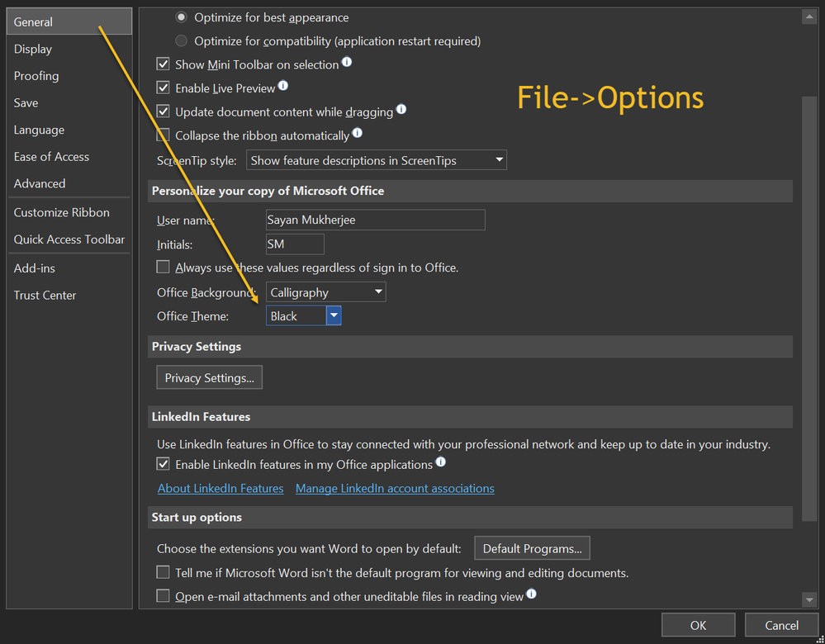This screenshot has height=644, width=825.
Task: Switch to the Proofing category
Action: [x=36, y=76]
